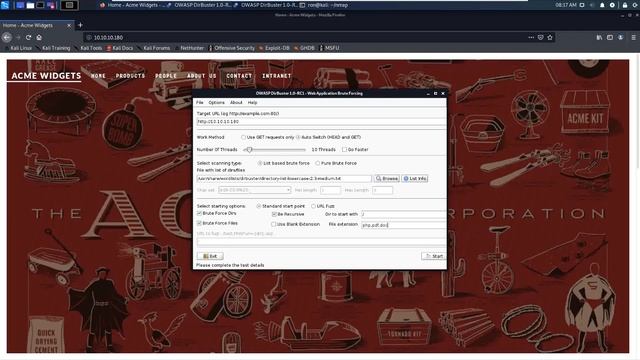Enable the Go Faster checkbox
The image size is (640, 360).
(344, 150)
